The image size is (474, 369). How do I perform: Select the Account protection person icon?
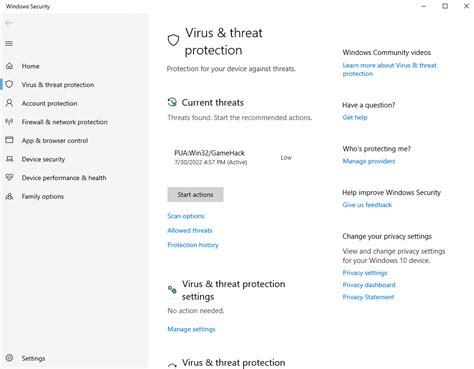coord(9,103)
